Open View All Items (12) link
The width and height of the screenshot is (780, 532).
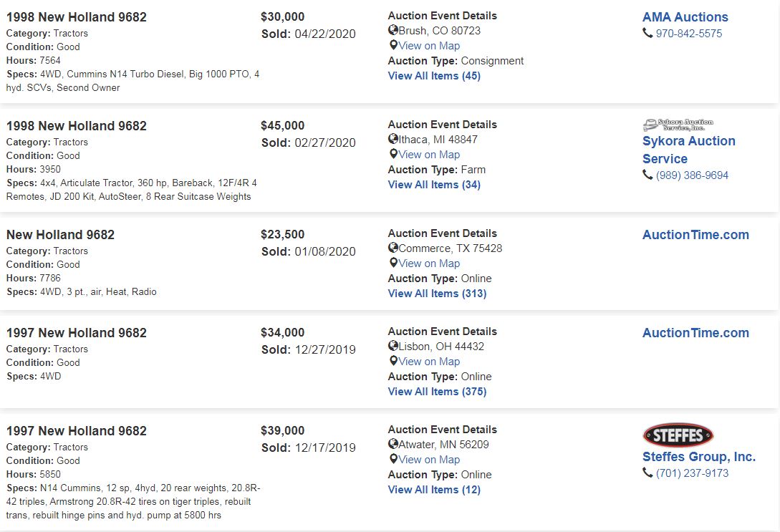pyautogui.click(x=434, y=490)
